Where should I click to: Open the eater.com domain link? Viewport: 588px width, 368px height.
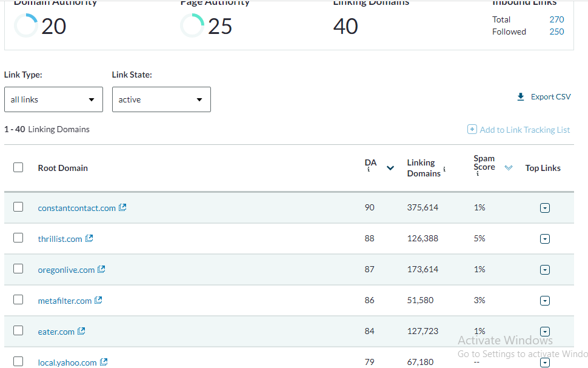pyautogui.click(x=56, y=332)
